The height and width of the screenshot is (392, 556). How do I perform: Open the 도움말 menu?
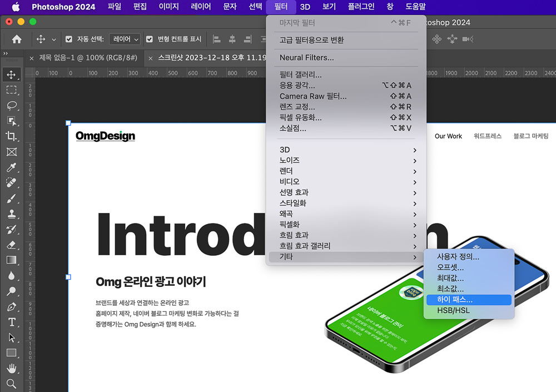click(x=415, y=7)
